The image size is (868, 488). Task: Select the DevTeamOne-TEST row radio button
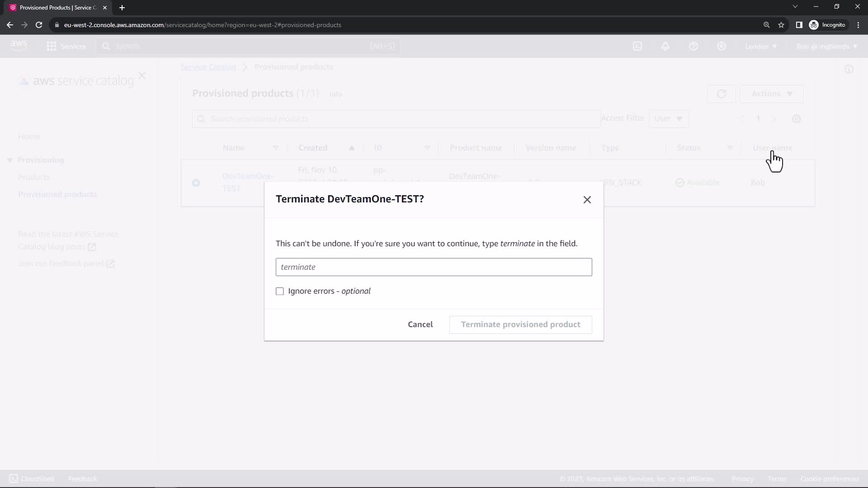[x=196, y=183]
